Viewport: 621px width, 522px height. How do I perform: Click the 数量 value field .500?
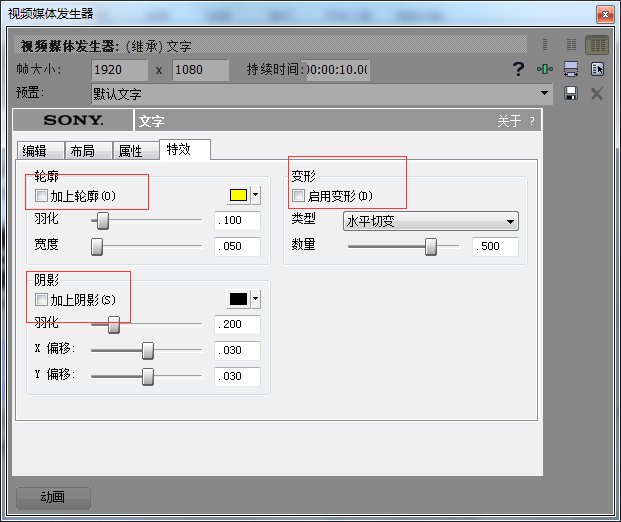click(x=495, y=246)
